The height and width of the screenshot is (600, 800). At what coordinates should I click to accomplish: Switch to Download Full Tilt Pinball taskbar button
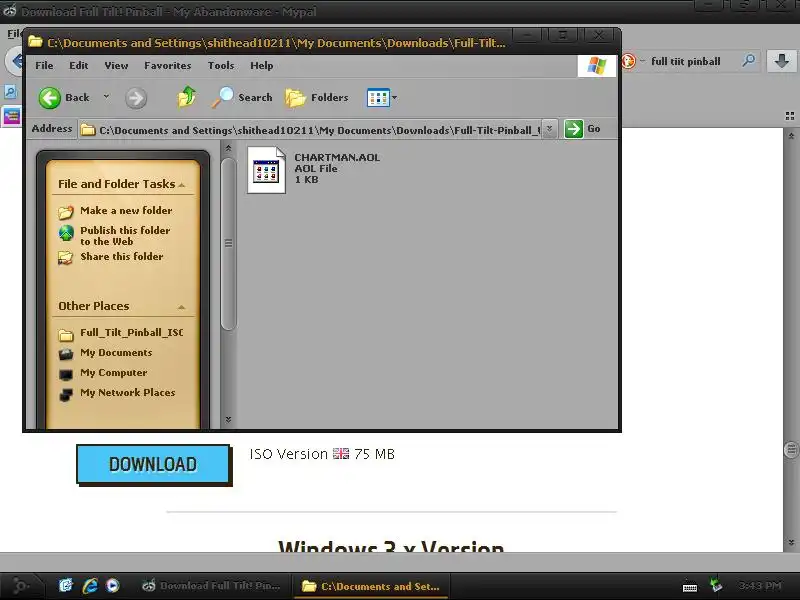[x=213, y=586]
